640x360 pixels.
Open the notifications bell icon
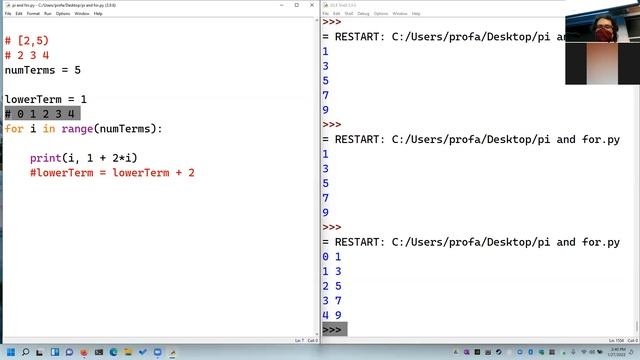[x=631, y=352]
